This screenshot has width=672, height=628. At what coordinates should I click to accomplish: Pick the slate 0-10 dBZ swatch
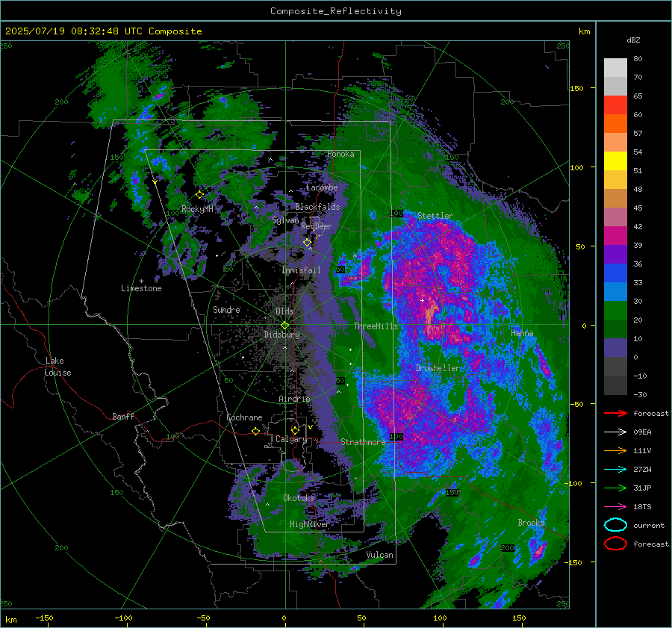[615, 348]
